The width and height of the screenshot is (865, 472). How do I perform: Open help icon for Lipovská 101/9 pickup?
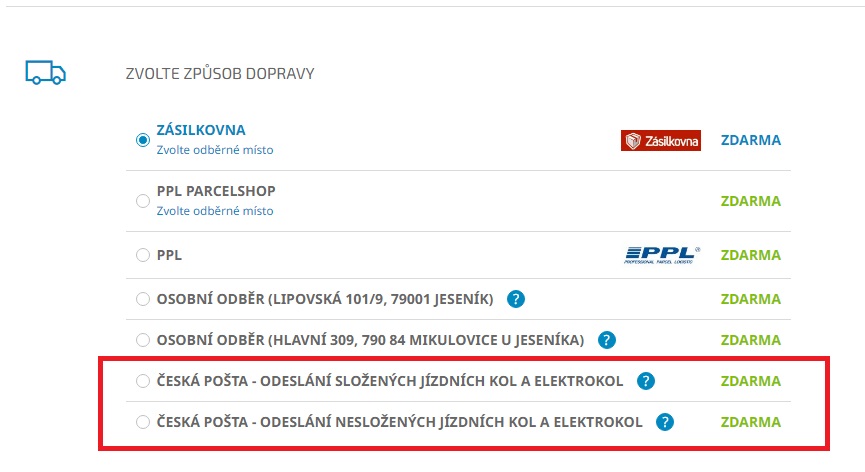[x=516, y=299]
